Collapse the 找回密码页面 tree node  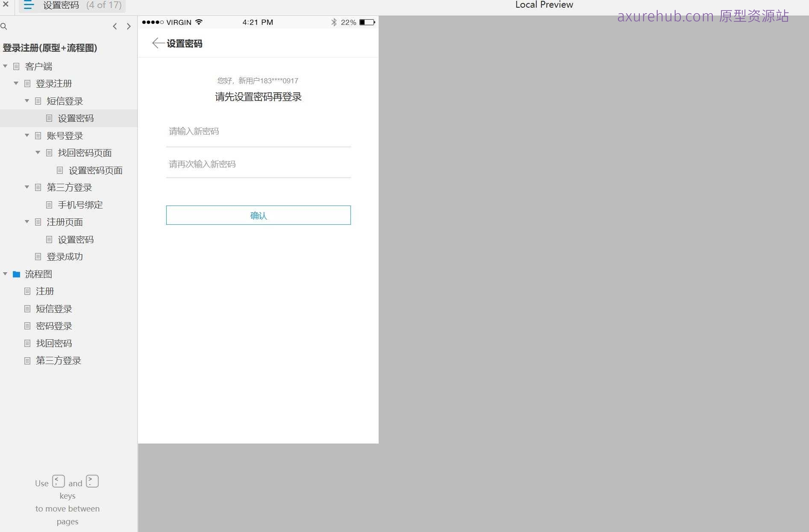click(x=38, y=153)
